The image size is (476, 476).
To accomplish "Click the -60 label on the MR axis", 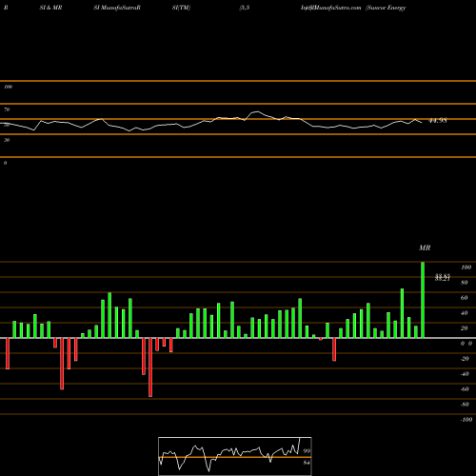I will point(465,389).
